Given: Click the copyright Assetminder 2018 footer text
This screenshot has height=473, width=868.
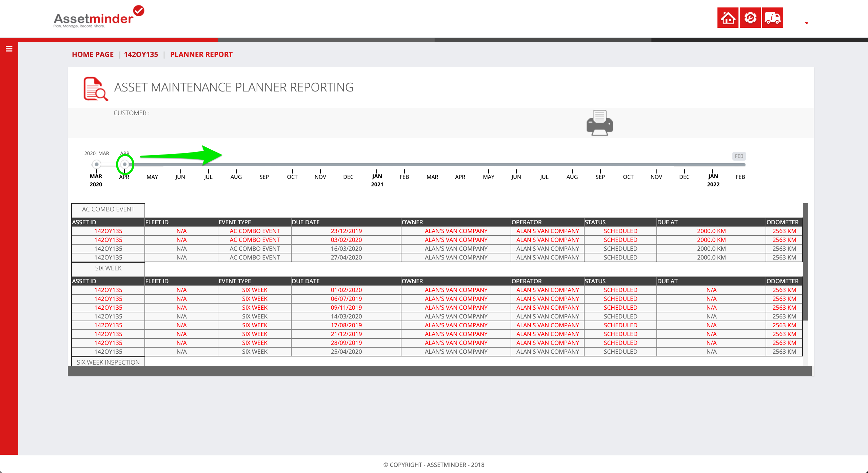Looking at the screenshot, I should tap(434, 465).
